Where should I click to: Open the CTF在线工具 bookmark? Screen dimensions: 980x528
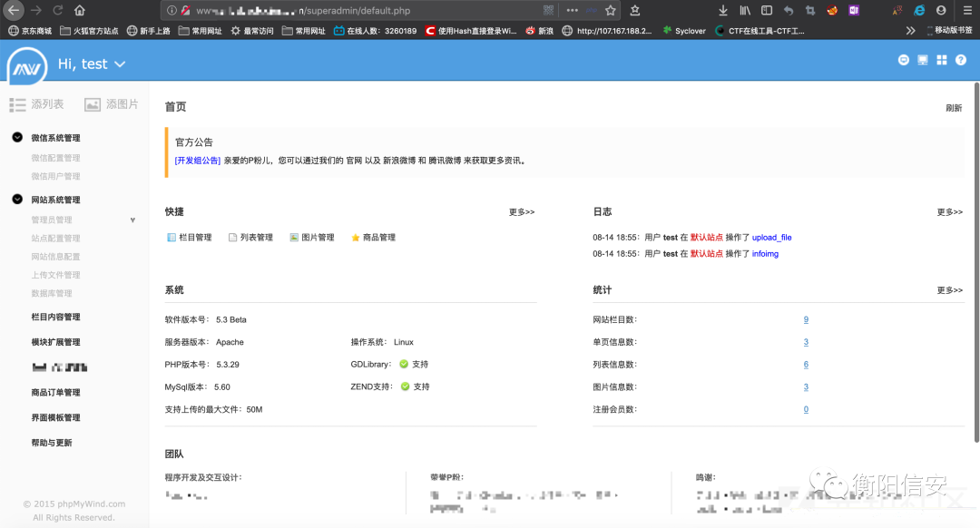click(x=759, y=31)
